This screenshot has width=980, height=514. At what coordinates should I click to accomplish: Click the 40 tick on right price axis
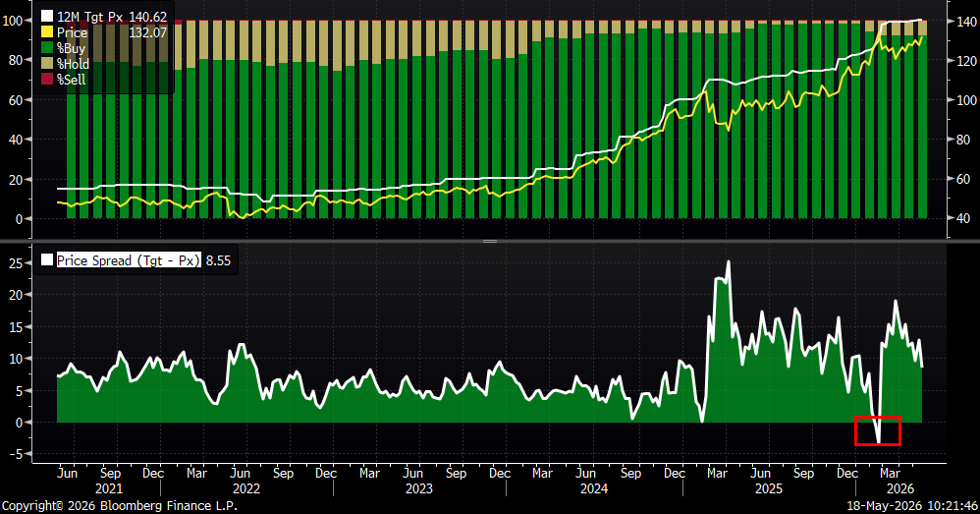click(963, 218)
